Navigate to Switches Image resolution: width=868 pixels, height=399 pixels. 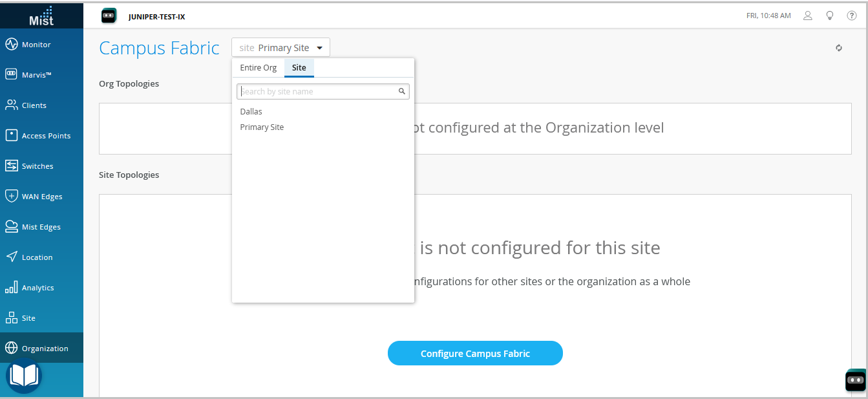click(x=37, y=166)
